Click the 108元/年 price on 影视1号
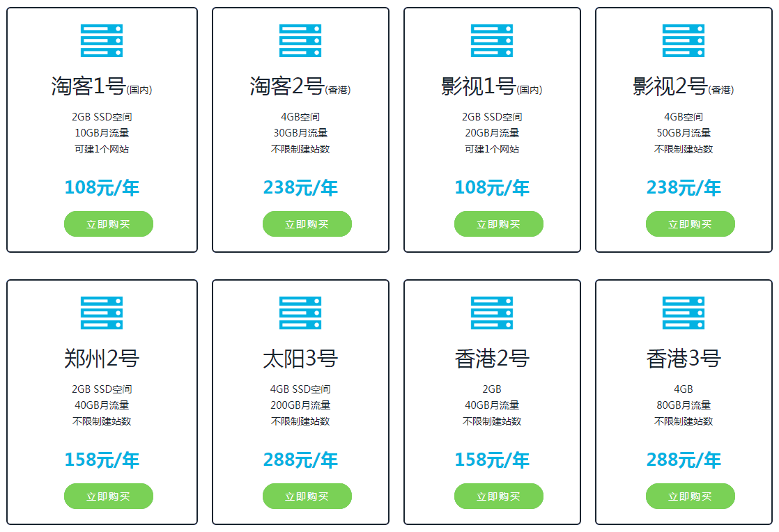The width and height of the screenshot is (779, 532). pos(492,187)
